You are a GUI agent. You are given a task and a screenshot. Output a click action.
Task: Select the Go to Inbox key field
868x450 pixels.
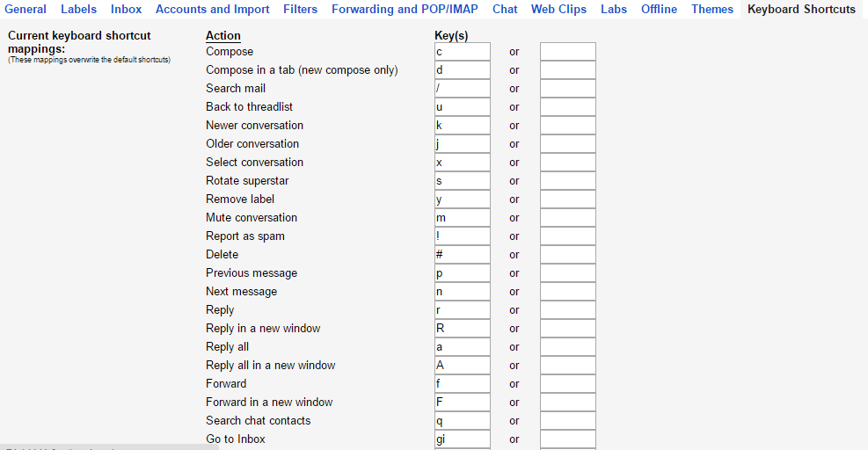tap(462, 439)
